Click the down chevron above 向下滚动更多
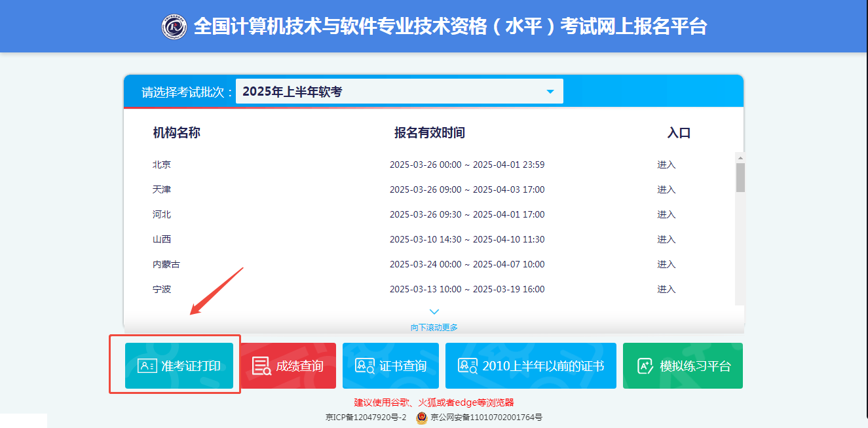Viewport: 868px width, 428px height. (x=434, y=312)
